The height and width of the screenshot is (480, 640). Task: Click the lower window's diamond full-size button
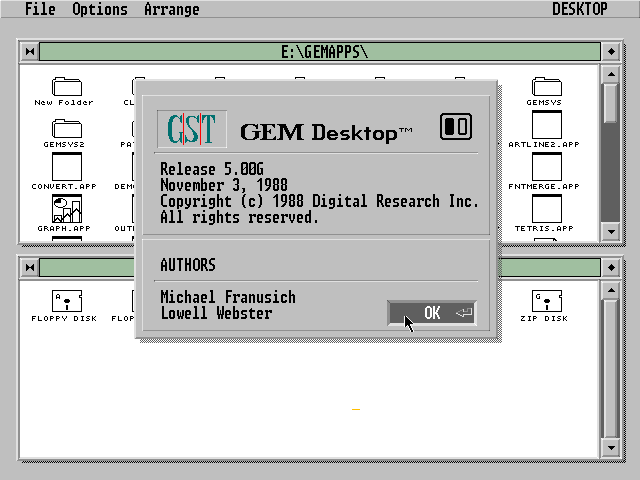(x=611, y=267)
